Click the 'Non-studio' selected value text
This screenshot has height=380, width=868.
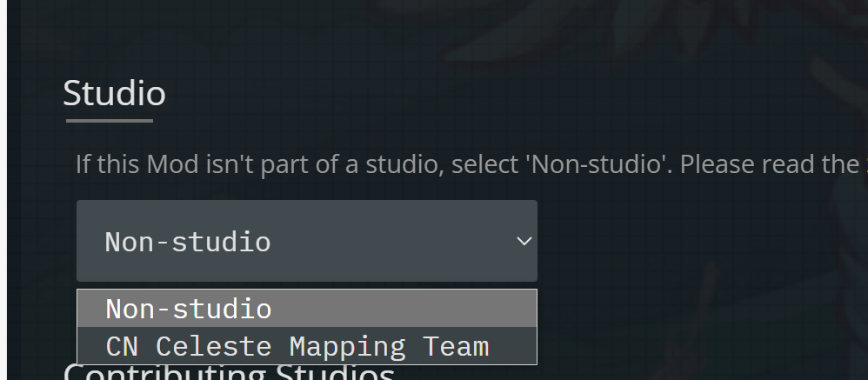[x=188, y=242]
